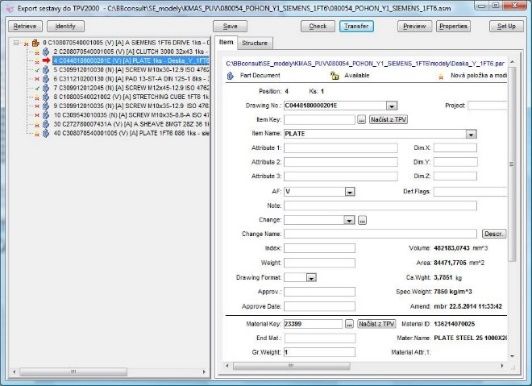Image resolution: width=532 pixels, height=386 pixels.
Task: Click the assembly icon of SIEMENS 1FT6 DRIVE
Action: pyautogui.click(x=36, y=43)
